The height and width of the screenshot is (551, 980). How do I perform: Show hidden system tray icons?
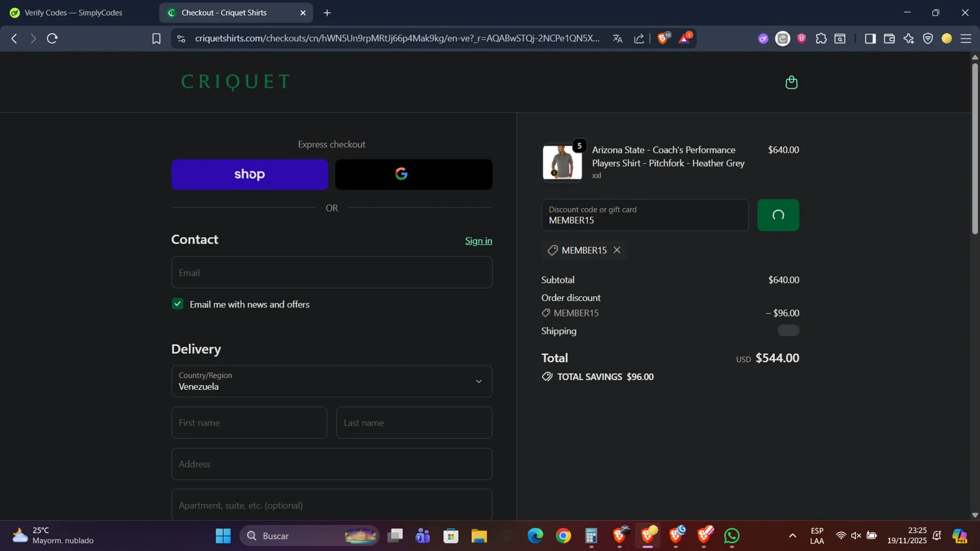[x=792, y=536]
